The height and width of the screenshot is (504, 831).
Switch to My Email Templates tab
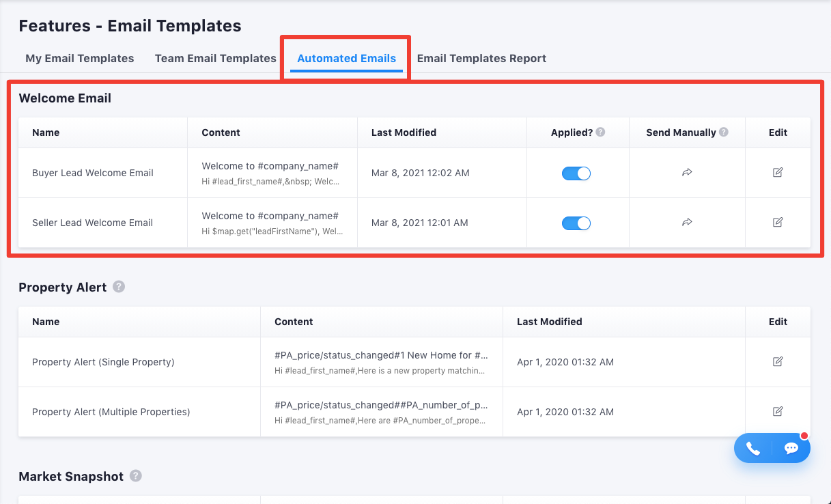pos(80,58)
